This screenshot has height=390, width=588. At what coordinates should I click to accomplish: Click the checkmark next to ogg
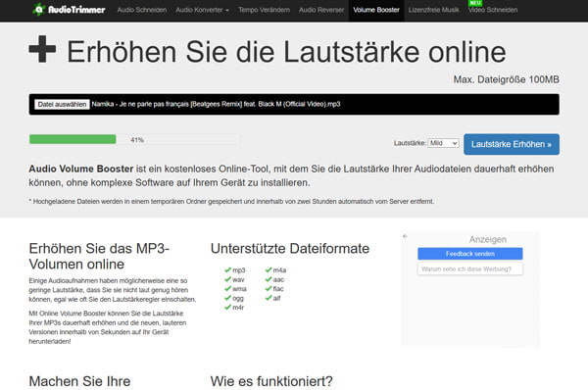point(227,298)
